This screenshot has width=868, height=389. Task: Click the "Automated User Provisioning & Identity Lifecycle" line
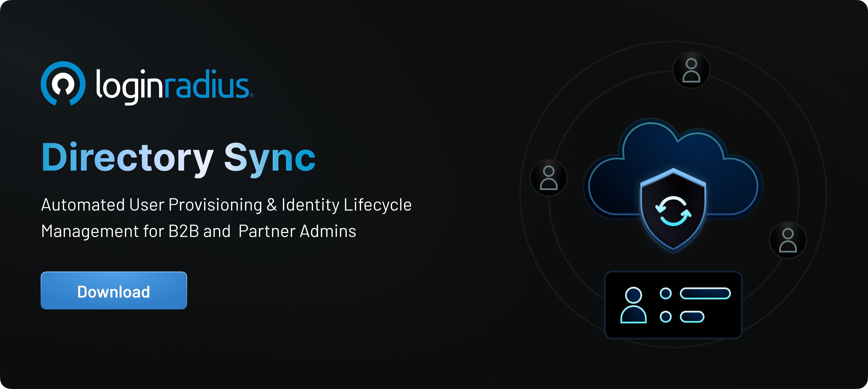[226, 205]
